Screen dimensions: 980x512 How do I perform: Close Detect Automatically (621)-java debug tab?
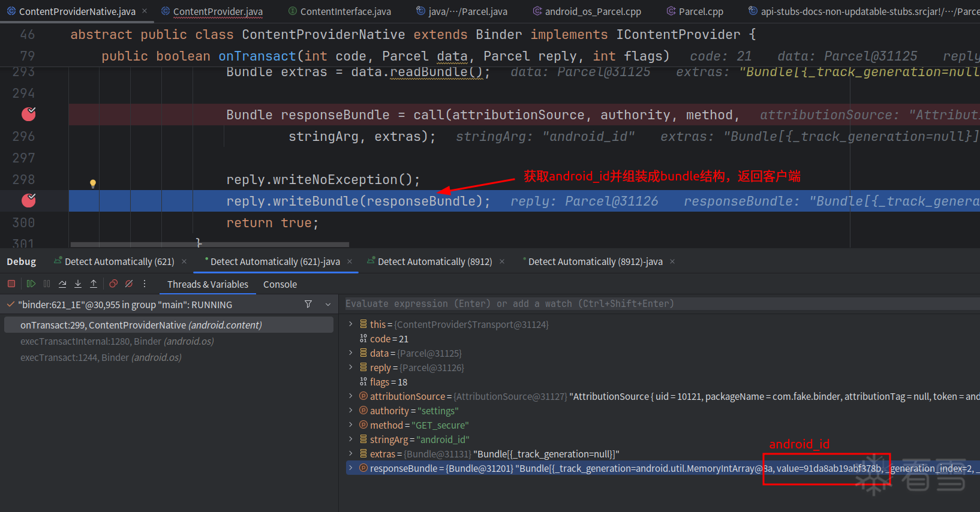(350, 261)
